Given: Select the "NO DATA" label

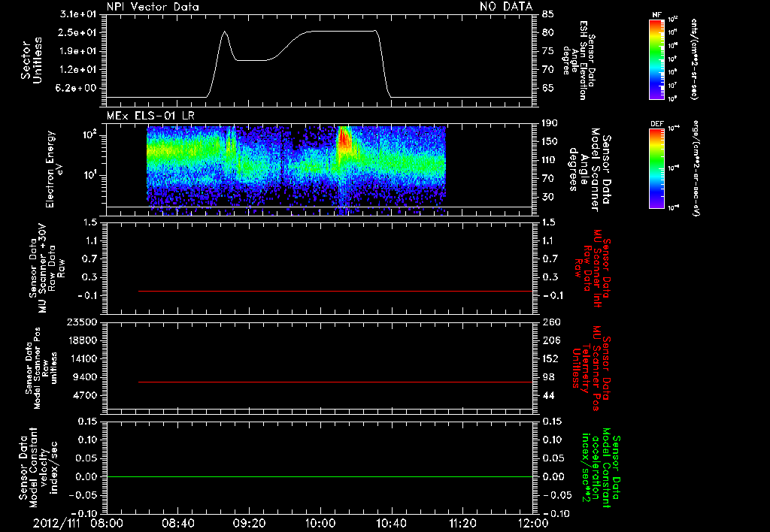Looking at the screenshot, I should tap(506, 6).
